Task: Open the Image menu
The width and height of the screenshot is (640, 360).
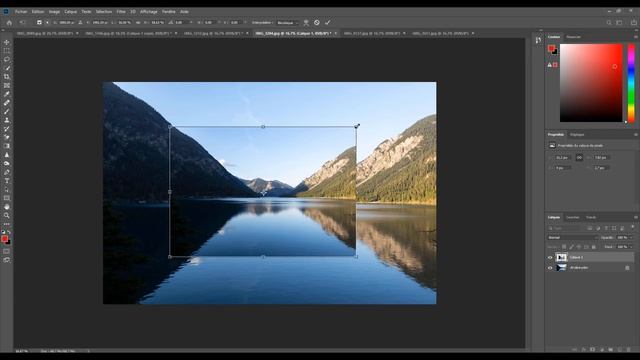Action: click(54, 11)
